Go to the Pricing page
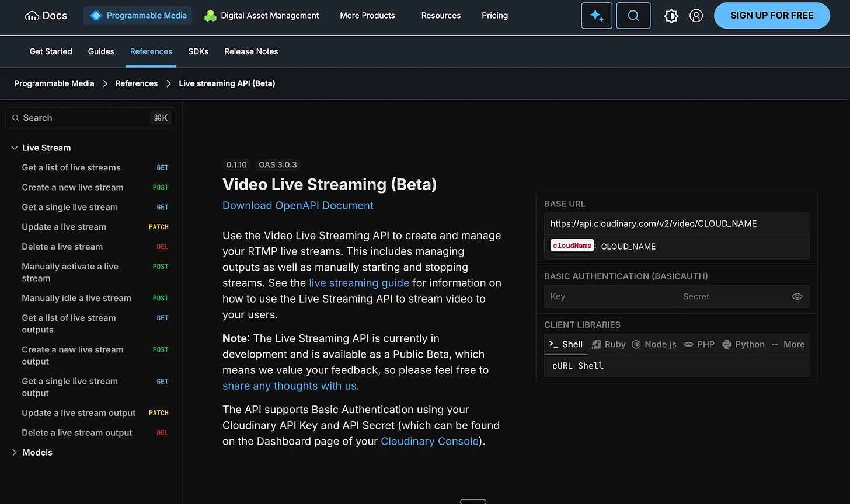The height and width of the screenshot is (504, 850). pyautogui.click(x=494, y=16)
